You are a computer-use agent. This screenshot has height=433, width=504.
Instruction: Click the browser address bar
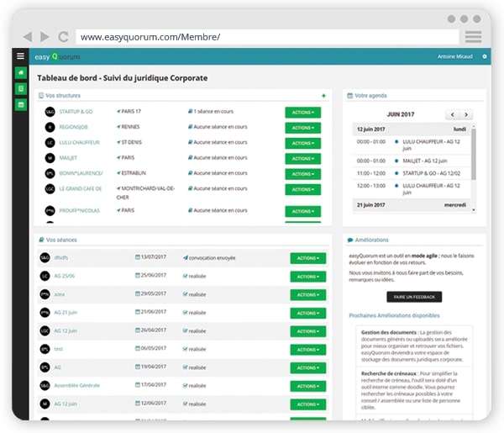pyautogui.click(x=267, y=37)
